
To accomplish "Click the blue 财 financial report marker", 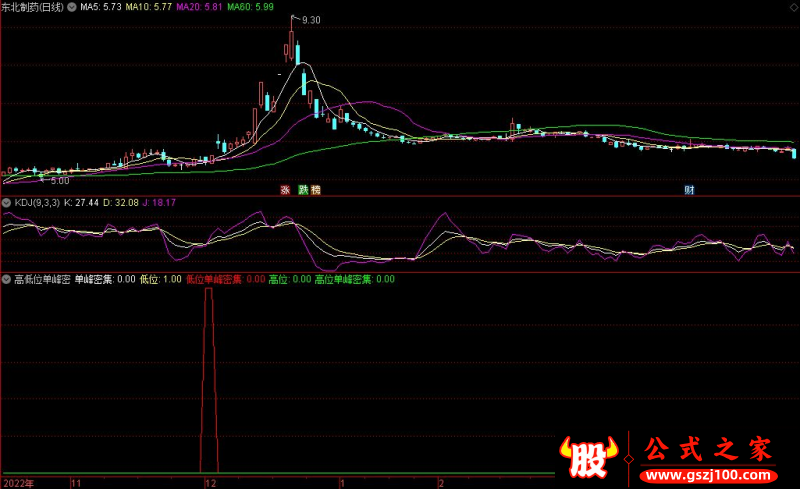I will tap(689, 190).
